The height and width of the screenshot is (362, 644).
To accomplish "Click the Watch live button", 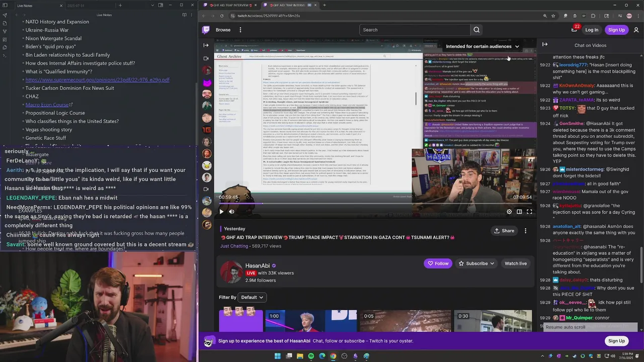I will [x=516, y=263].
